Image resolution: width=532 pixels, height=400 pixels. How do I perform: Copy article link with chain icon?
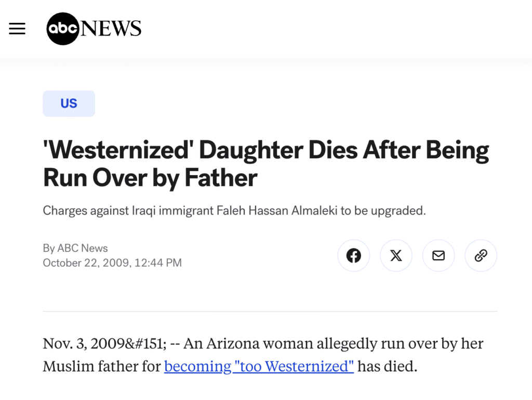point(481,256)
